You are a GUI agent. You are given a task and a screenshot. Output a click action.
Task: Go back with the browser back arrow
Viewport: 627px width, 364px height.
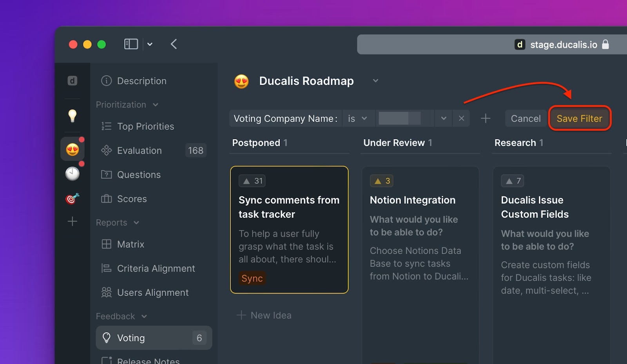[x=174, y=44]
